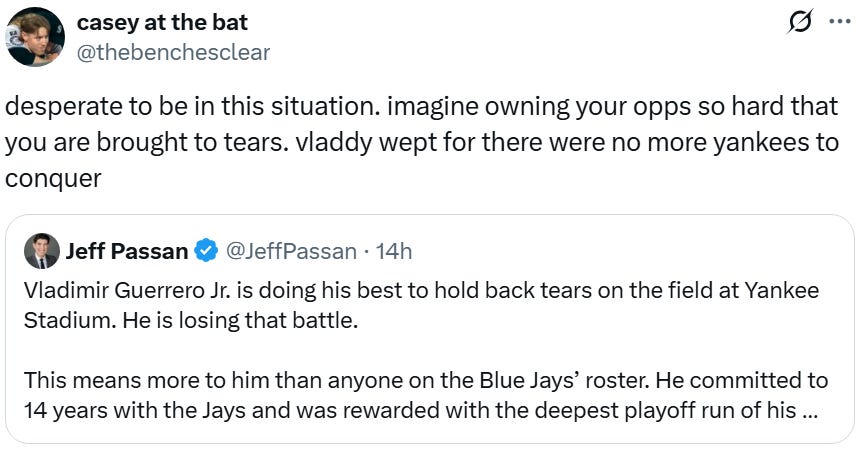Click the word 'conquer' in the post
Screen dimensions: 864x450
[53, 179]
